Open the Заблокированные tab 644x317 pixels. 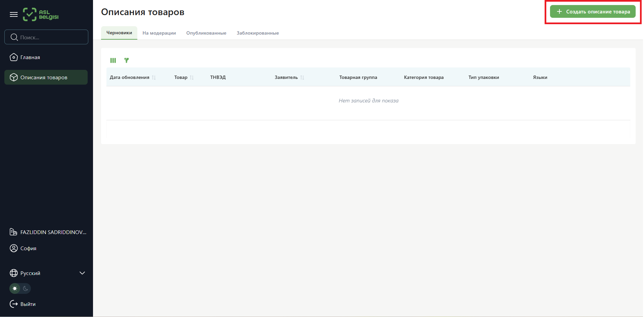click(258, 33)
